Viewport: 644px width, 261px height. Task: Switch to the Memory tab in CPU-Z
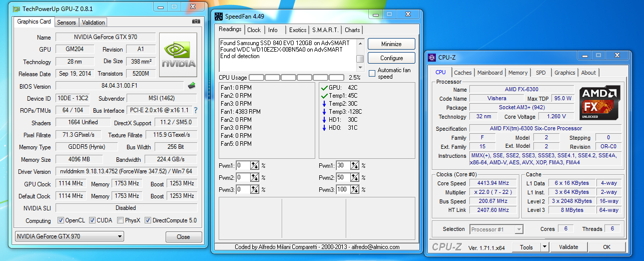(x=518, y=73)
